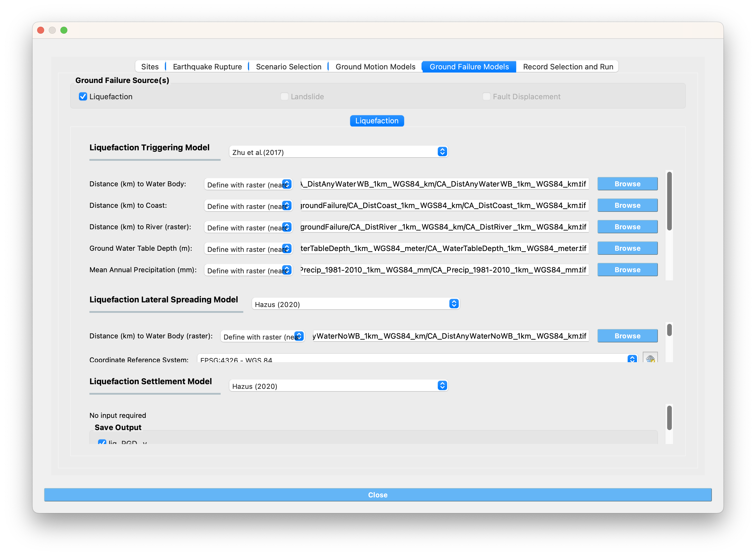Select the Liquefaction sub-tab

(x=377, y=121)
